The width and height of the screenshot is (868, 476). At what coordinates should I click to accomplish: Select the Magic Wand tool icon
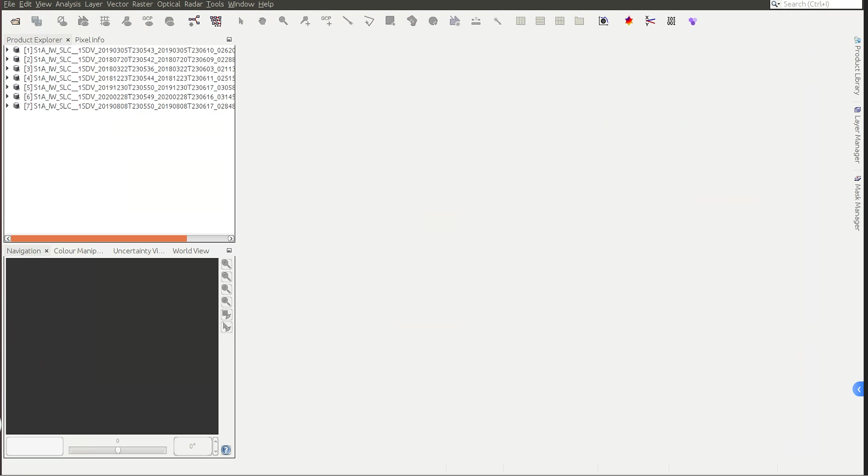(497, 21)
